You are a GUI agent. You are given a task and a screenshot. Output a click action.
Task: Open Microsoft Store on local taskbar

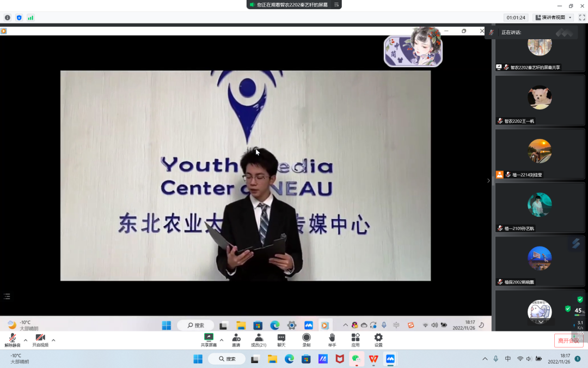306,359
